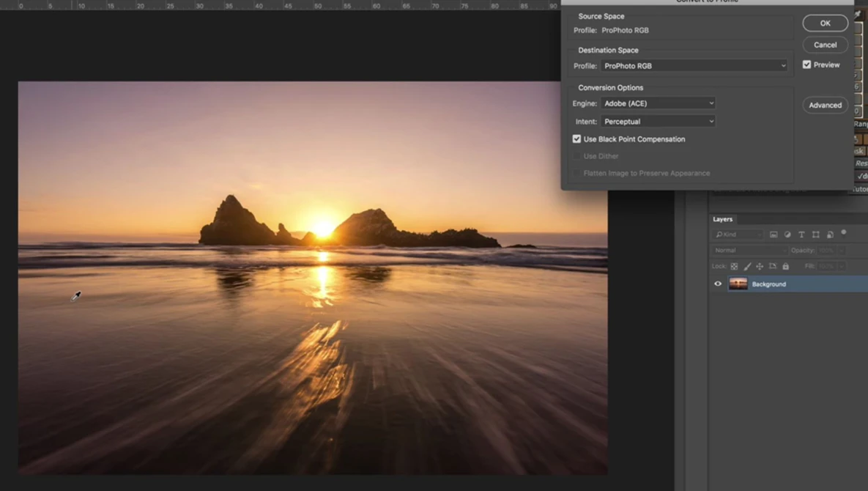
Task: Click the prevent artboard auto-nesting lock icon
Action: (773, 266)
